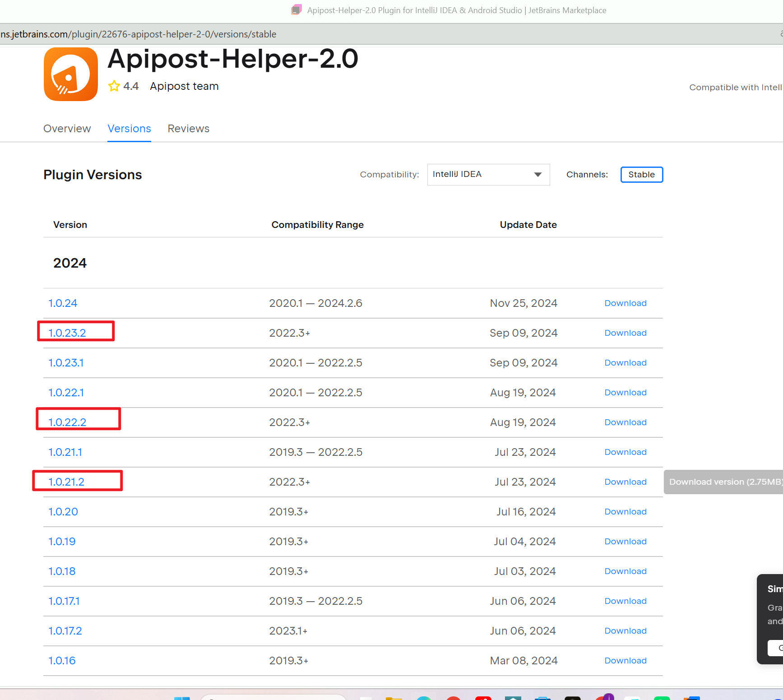Viewport: 783px width, 700px height.
Task: Download version 1.0.16 from March 2024
Action: click(x=625, y=661)
